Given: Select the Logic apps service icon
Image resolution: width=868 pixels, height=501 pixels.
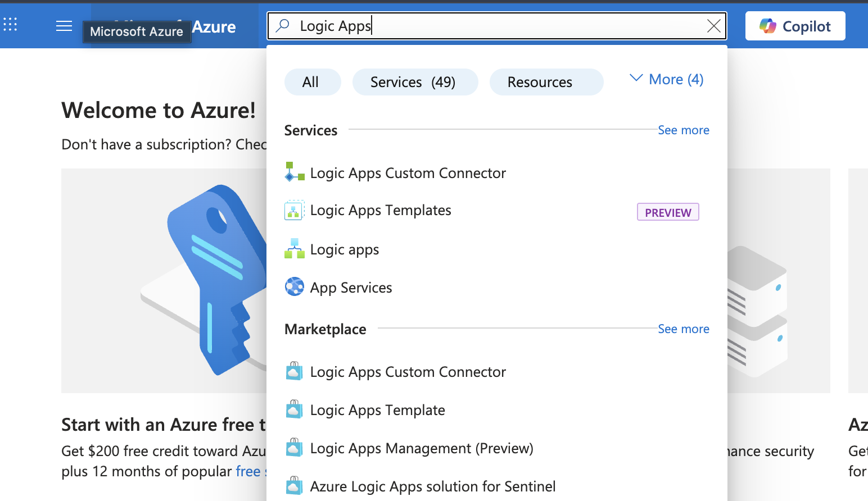Looking at the screenshot, I should pyautogui.click(x=293, y=248).
